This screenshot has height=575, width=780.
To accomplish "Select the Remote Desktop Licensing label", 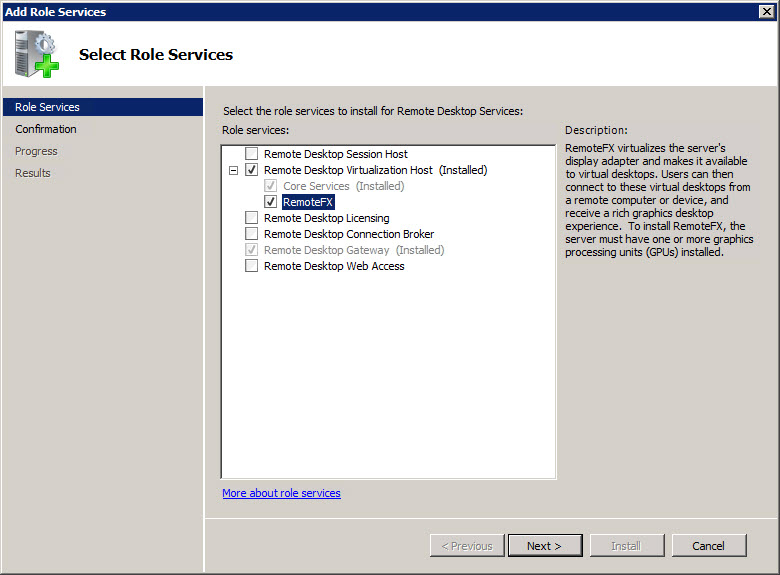I will point(327,218).
